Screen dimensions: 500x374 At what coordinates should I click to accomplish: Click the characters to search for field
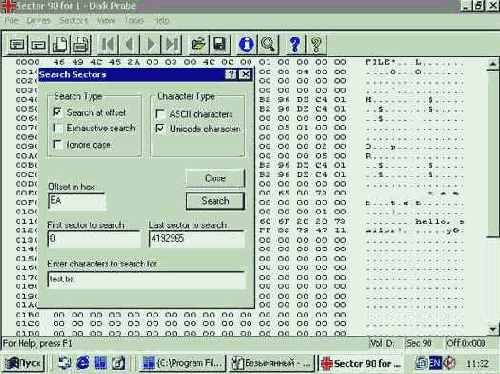(x=147, y=279)
